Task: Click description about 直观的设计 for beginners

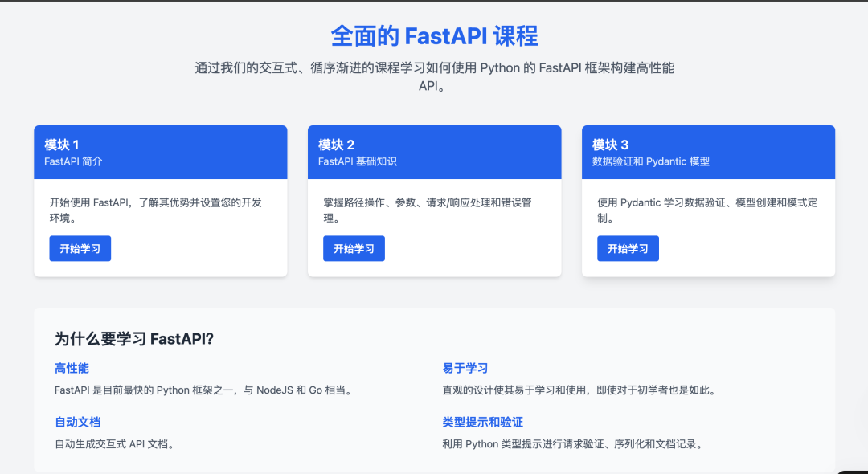Action: 579,390
